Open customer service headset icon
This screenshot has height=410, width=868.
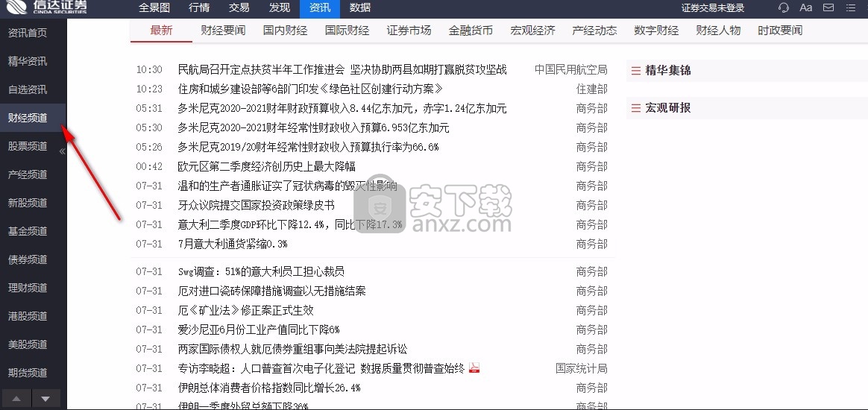[783, 7]
